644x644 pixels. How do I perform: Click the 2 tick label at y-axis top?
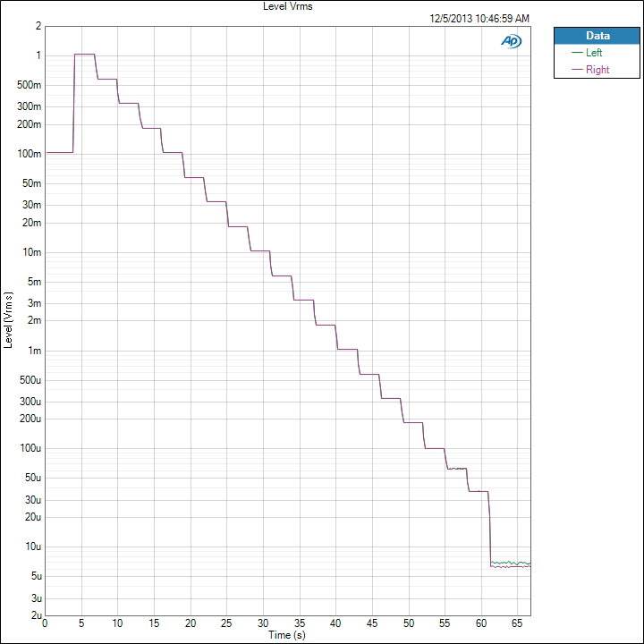point(38,26)
